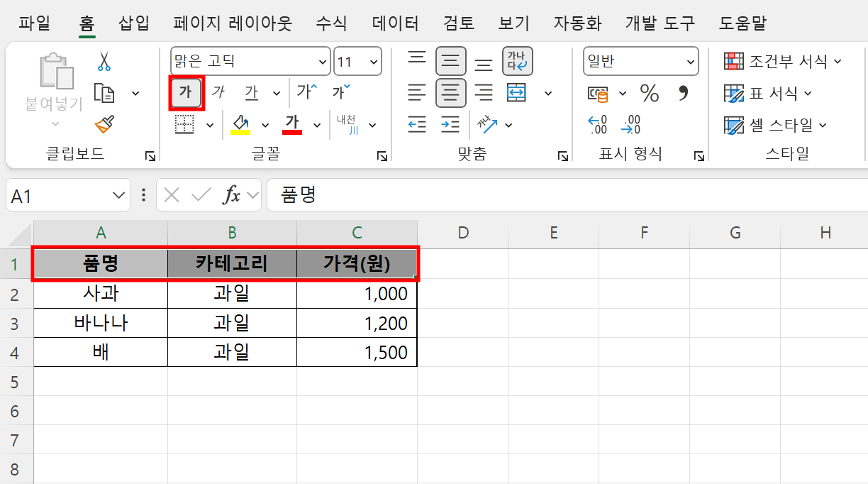Screen dimensions: 868x484
Task: Toggle Bold (굵게 가) formatting
Action: pyautogui.click(x=186, y=92)
